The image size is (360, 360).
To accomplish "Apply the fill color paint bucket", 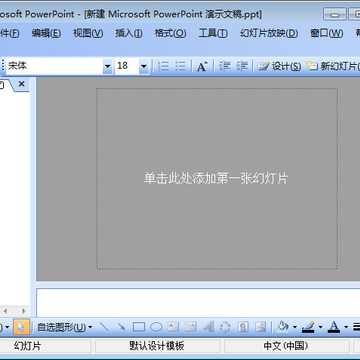I will (283, 327).
